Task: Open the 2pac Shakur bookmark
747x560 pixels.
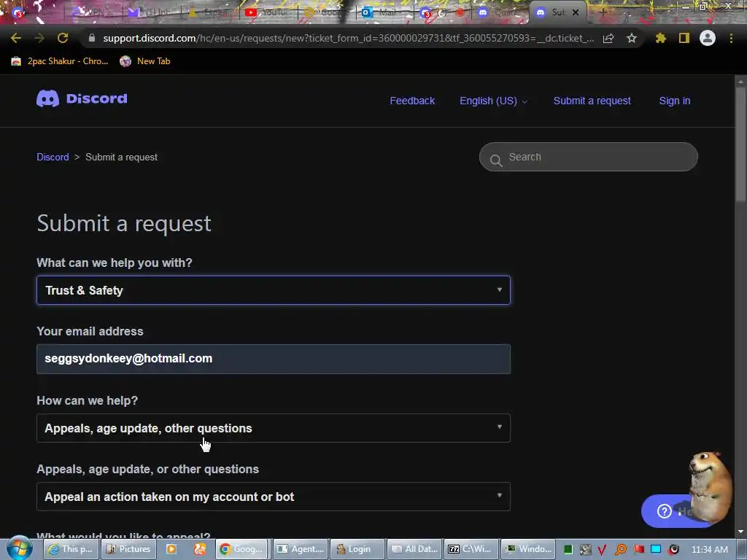Action: pos(60,61)
